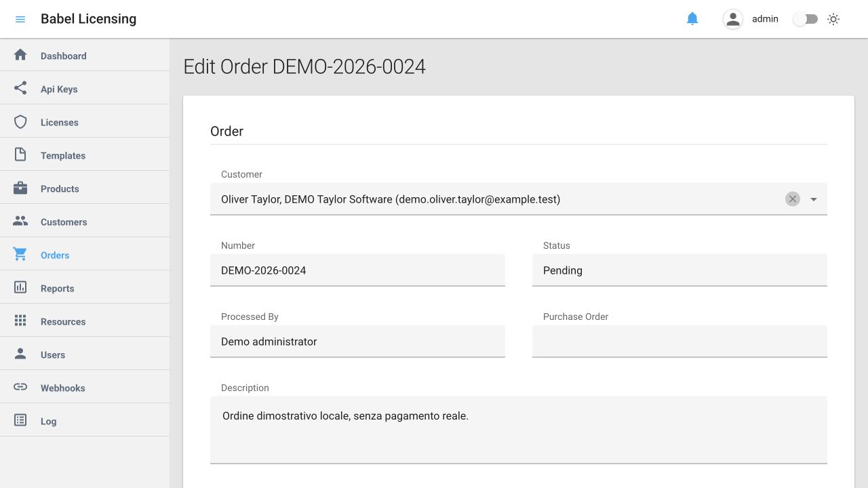Click the Customer field text
This screenshot has width=868, height=488.
(391, 199)
